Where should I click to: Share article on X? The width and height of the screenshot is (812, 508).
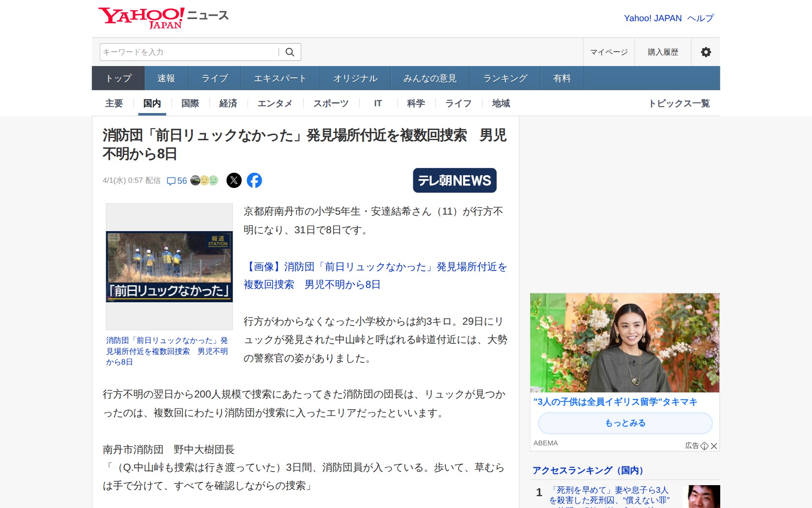click(234, 180)
